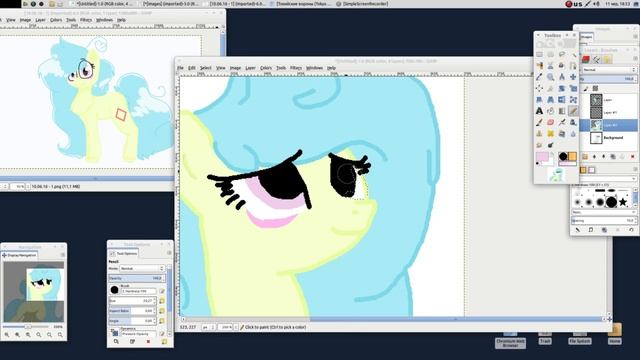
Task: Select the Dodge/Burn tool in Toolbox
Action: point(551,145)
